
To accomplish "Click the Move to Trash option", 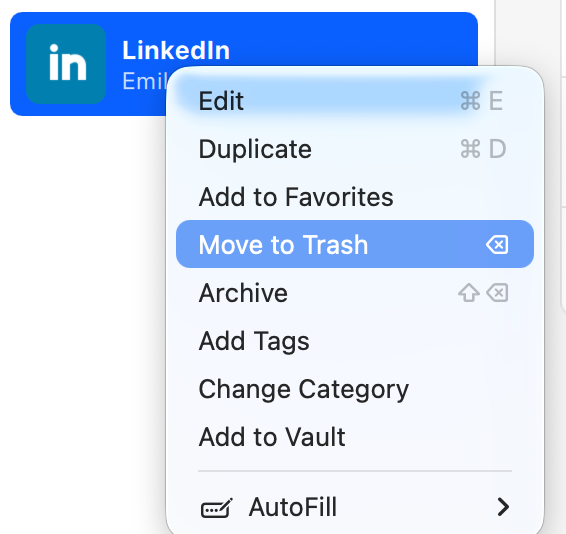I will click(354, 244).
